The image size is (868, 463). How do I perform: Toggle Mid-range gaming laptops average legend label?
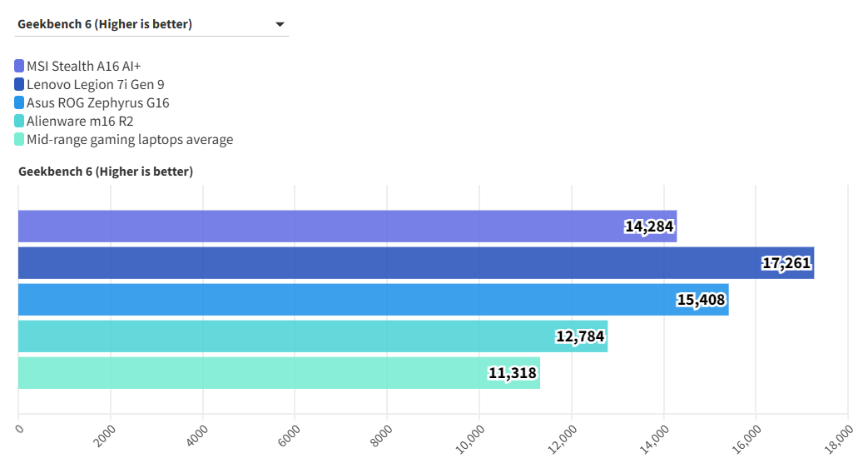(130, 140)
